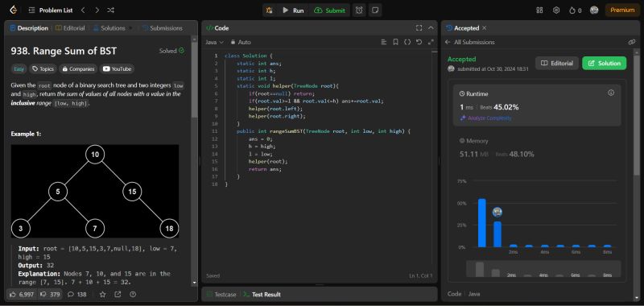Toggle the Auto lock setting

pyautogui.click(x=241, y=43)
